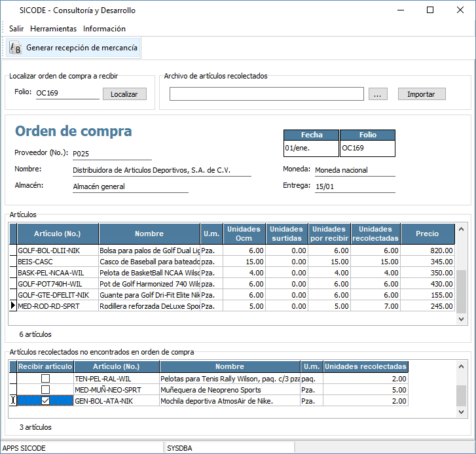476x454 pixels.
Task: Click the Generar recepción de mercancía toolbar icon
Action: (x=16, y=48)
